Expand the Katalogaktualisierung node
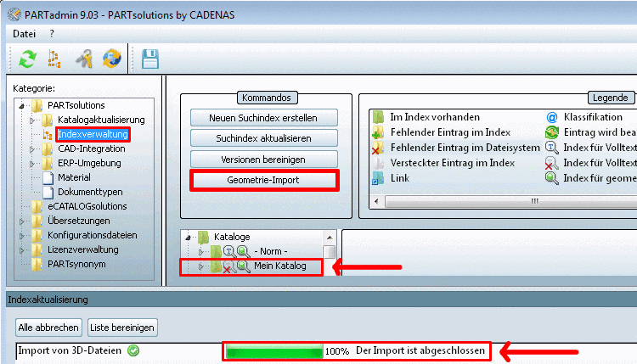Viewport: 637px width, 364px height. pos(32,120)
